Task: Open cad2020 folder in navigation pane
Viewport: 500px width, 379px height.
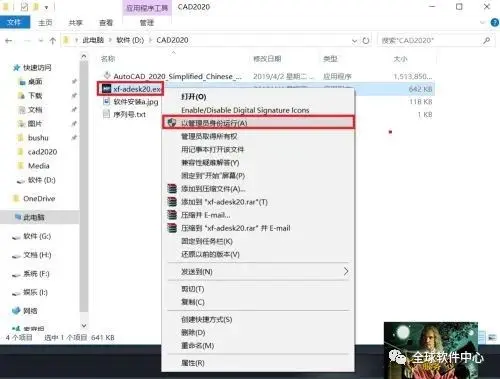Action: (42, 152)
